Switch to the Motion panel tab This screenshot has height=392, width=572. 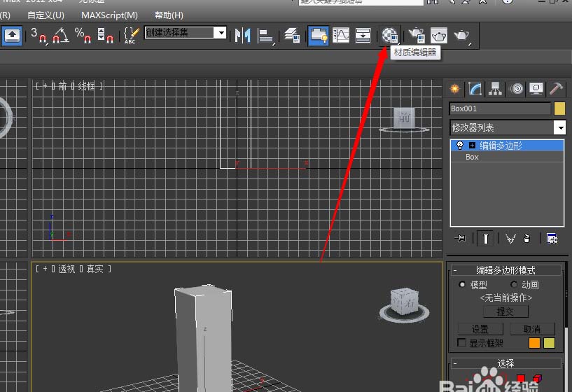click(x=517, y=89)
